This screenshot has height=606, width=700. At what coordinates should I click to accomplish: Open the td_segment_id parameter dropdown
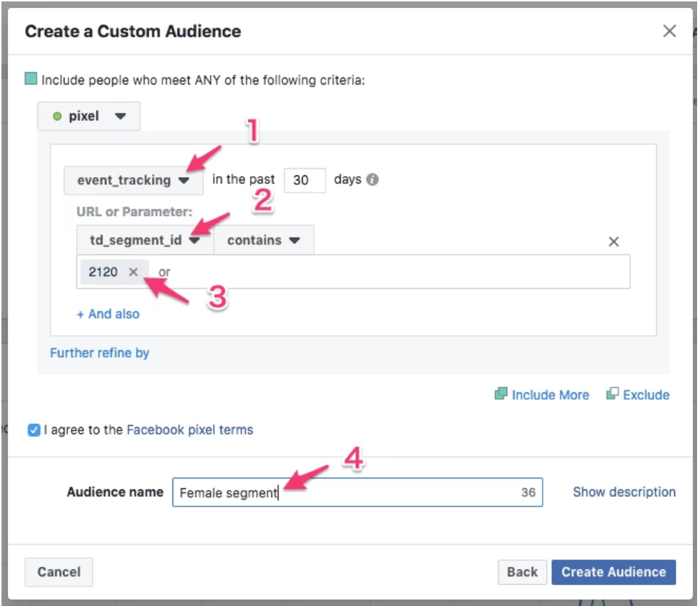[145, 240]
